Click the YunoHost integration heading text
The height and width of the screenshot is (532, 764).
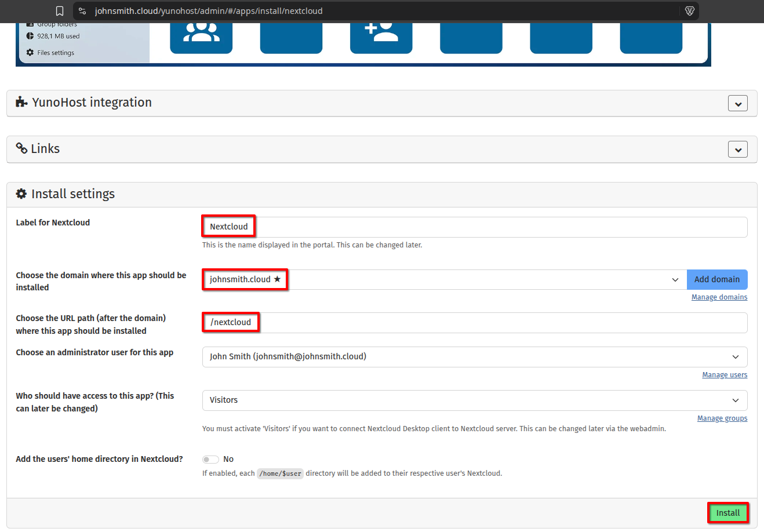[92, 103]
